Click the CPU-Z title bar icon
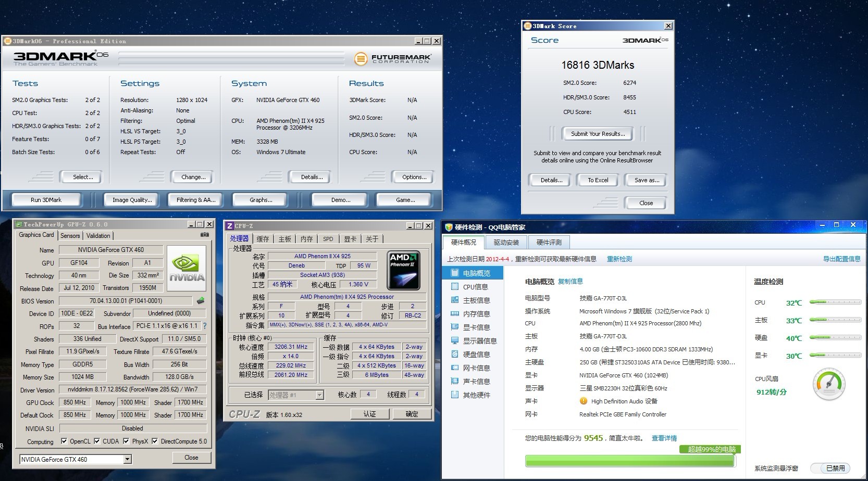This screenshot has height=481, width=868. coord(229,225)
